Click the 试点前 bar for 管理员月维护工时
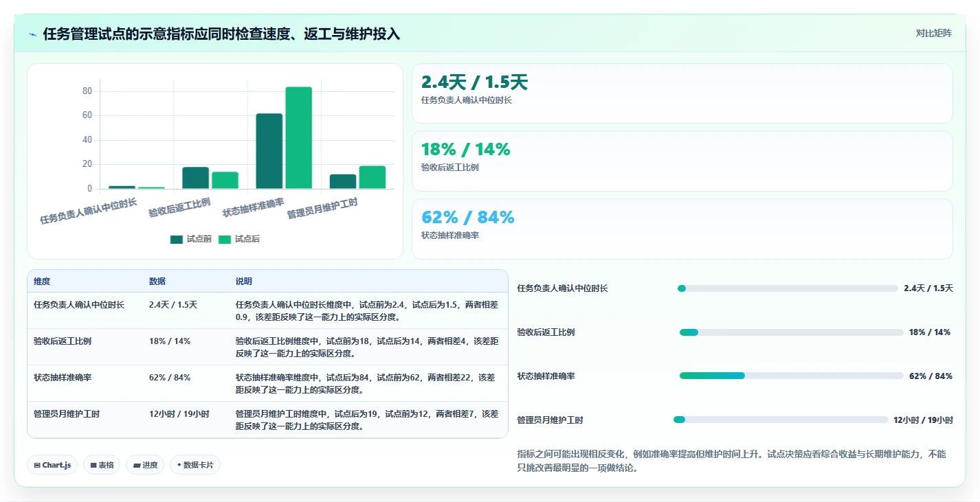This screenshot has height=502, width=980. coord(343,181)
